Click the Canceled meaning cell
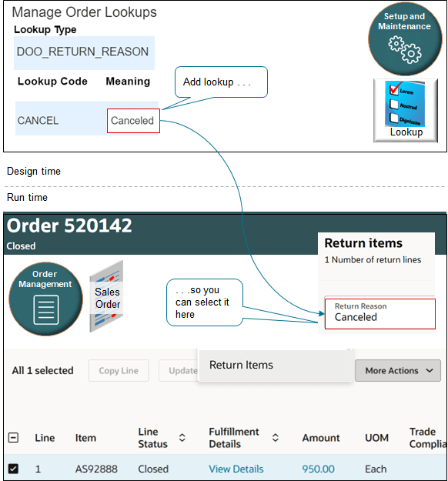This screenshot has height=481, width=448. click(133, 121)
